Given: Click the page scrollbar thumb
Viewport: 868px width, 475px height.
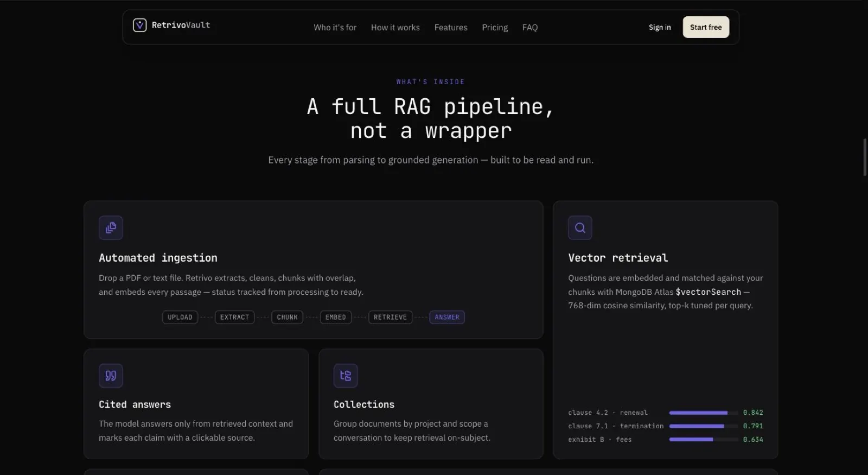Looking at the screenshot, I should (x=865, y=157).
